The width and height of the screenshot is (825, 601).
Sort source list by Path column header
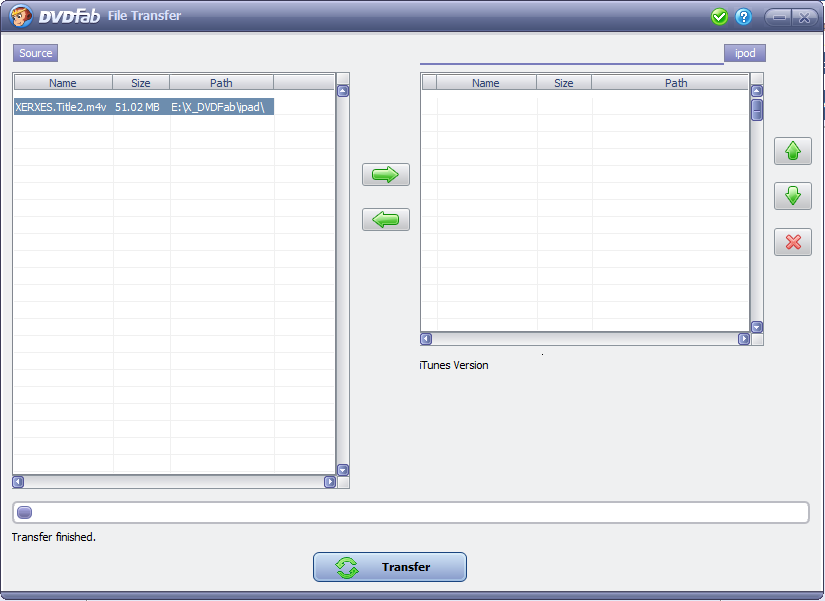coord(222,83)
